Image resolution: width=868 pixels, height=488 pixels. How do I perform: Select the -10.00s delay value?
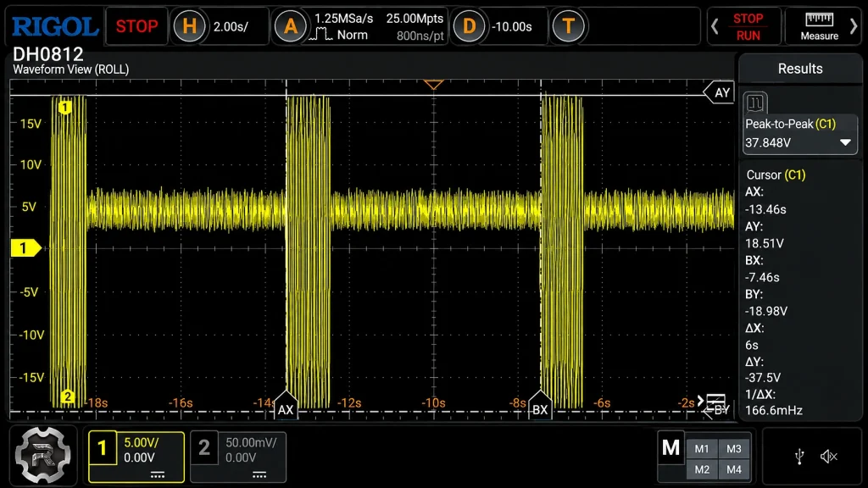click(x=511, y=26)
